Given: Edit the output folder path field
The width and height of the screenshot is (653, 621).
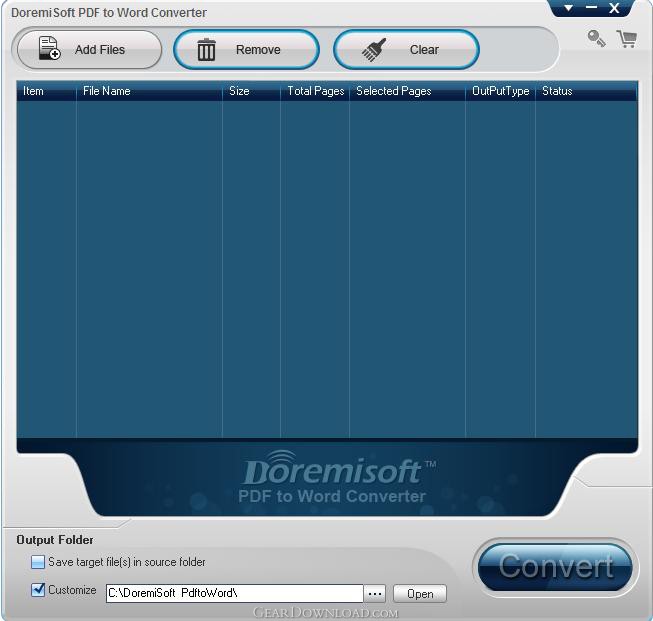Looking at the screenshot, I should [234, 593].
